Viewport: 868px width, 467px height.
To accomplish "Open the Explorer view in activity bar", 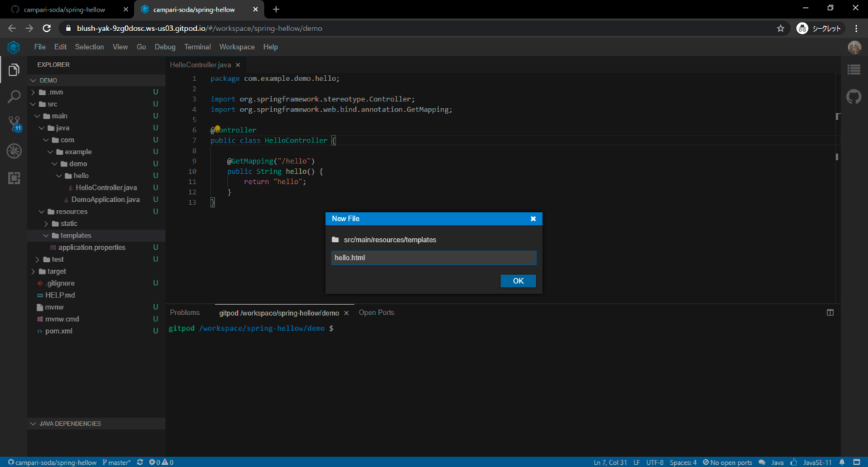I will click(13, 70).
